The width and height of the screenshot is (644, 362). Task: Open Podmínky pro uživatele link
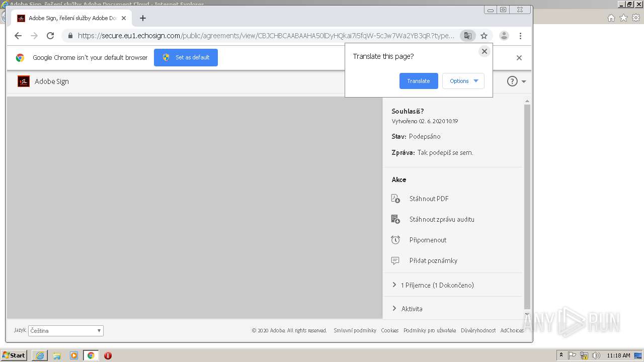430,330
